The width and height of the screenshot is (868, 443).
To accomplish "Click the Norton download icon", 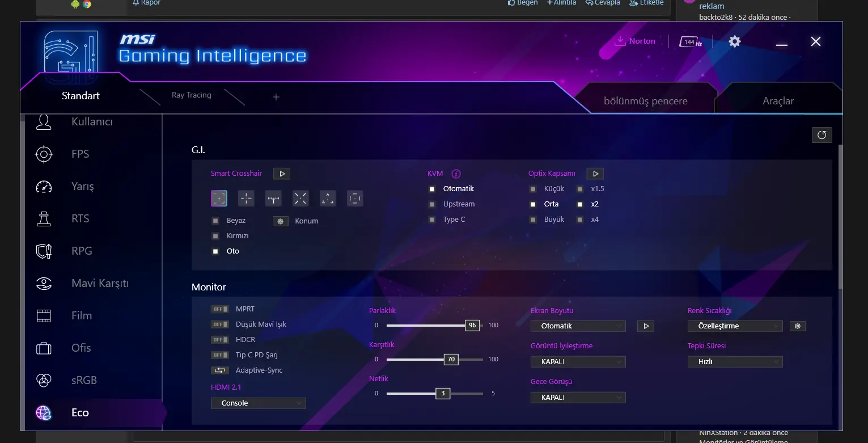I will coord(620,41).
